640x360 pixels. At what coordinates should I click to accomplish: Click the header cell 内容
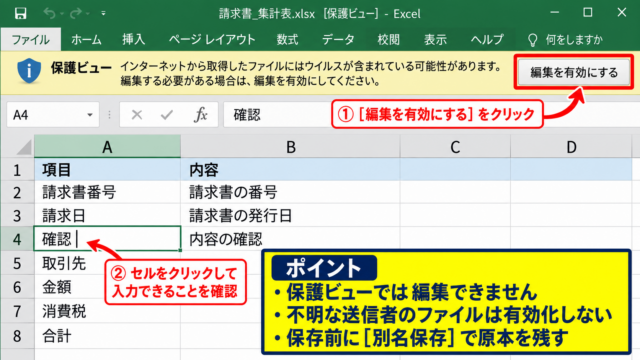(291, 170)
